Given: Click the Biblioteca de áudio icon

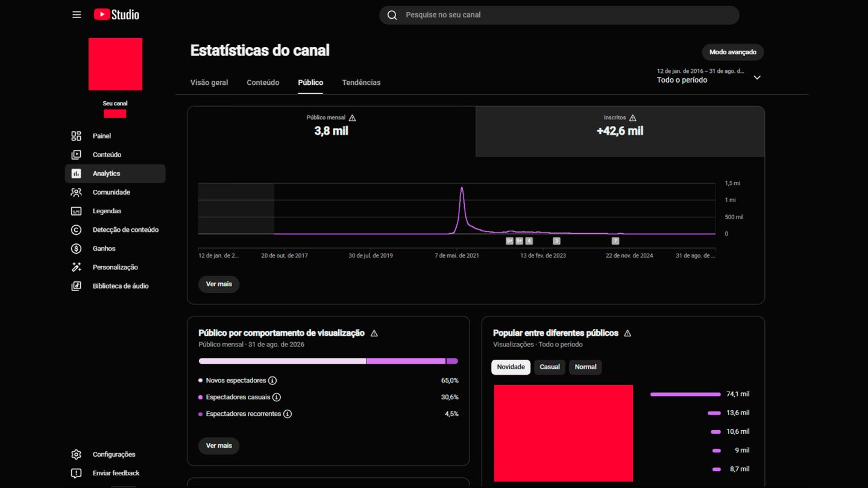Looking at the screenshot, I should coord(76,286).
